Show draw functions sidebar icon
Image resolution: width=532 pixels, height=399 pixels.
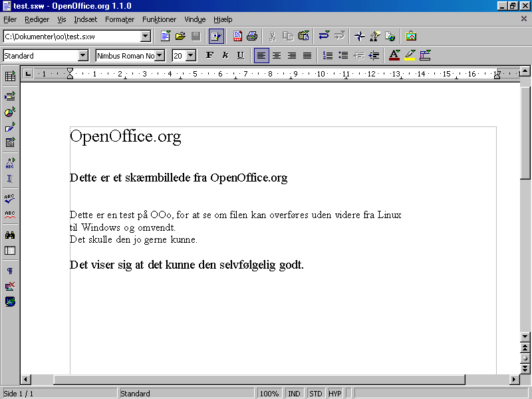(x=10, y=127)
